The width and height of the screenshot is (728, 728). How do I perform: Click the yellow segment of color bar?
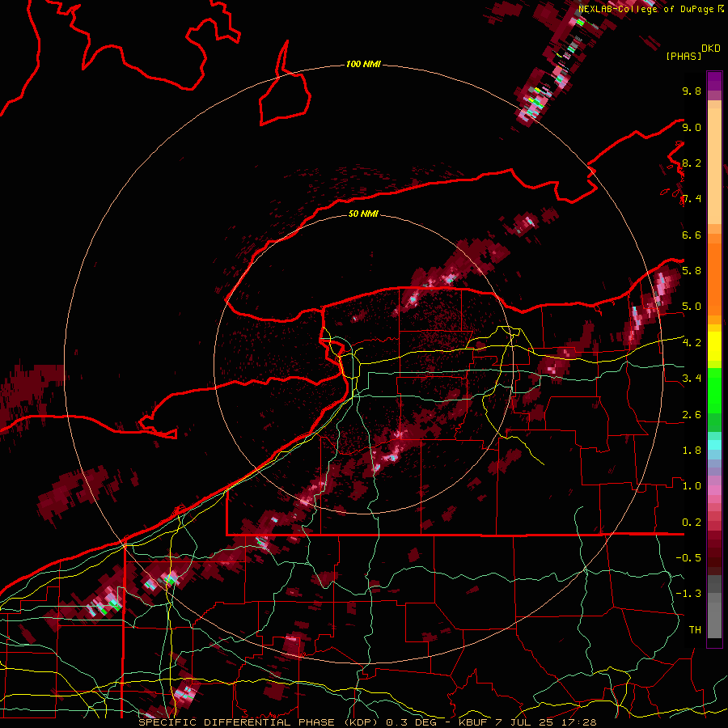(714, 346)
